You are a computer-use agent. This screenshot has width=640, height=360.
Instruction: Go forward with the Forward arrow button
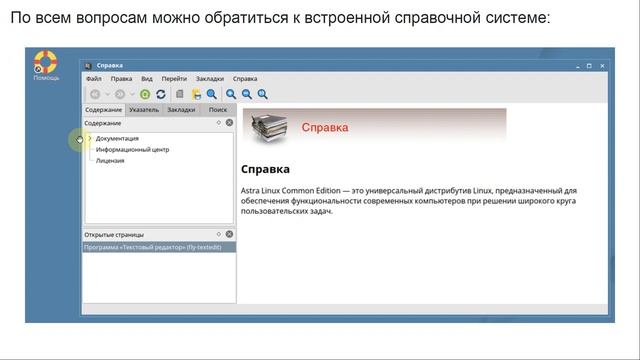click(x=120, y=94)
